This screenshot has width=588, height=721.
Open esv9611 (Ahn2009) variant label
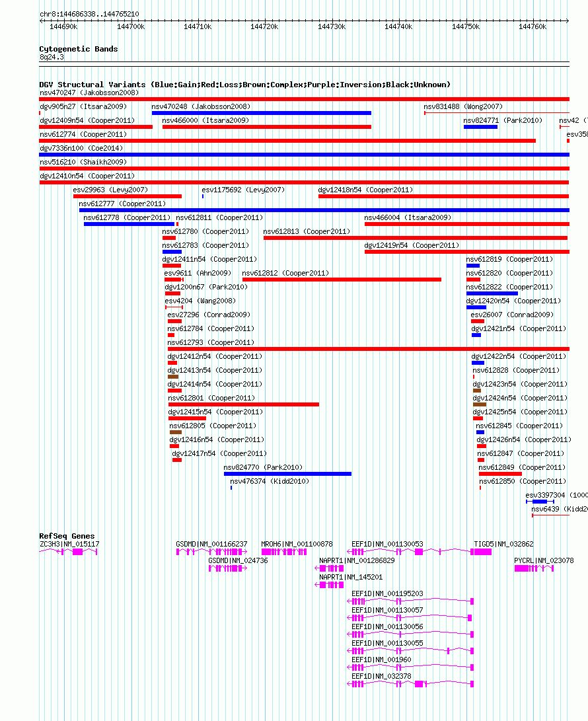tap(198, 273)
